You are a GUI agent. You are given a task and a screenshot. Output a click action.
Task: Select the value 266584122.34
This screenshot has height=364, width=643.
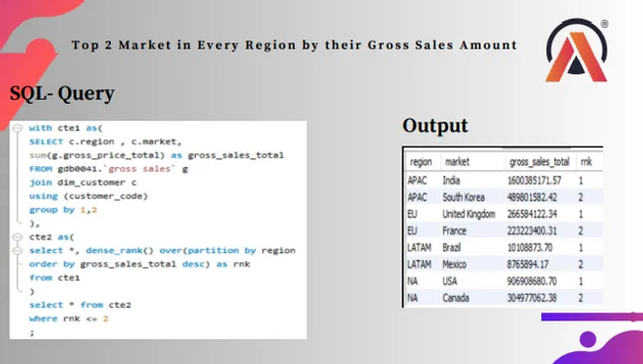532,214
